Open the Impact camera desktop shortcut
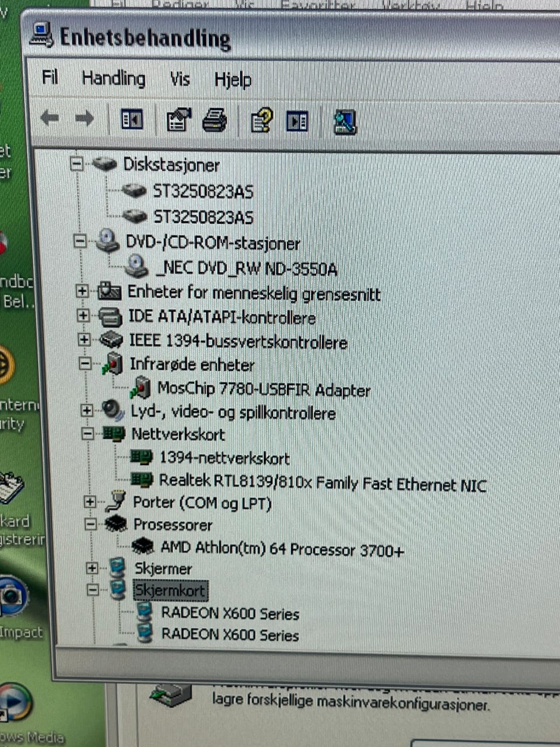The image size is (560, 747). (x=13, y=595)
